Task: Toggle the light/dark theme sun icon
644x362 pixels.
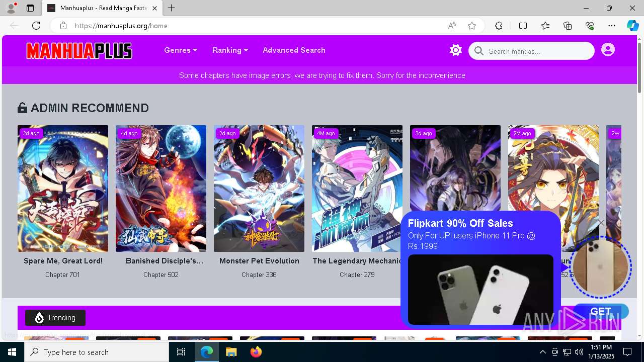Action: (x=456, y=50)
